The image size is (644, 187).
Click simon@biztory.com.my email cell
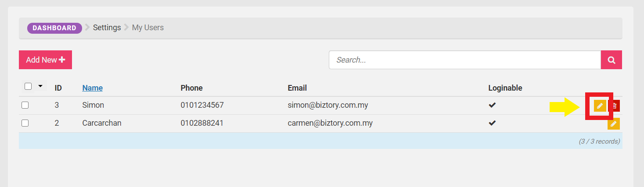(328, 105)
